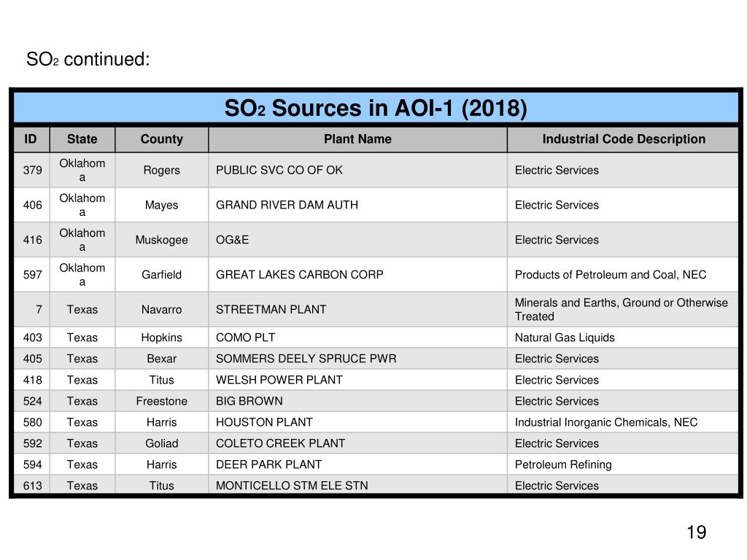Click 'Minerals and Earths, Ground or Otherwise Treated'
Viewport: 747px width, 560px height.
click(x=622, y=309)
